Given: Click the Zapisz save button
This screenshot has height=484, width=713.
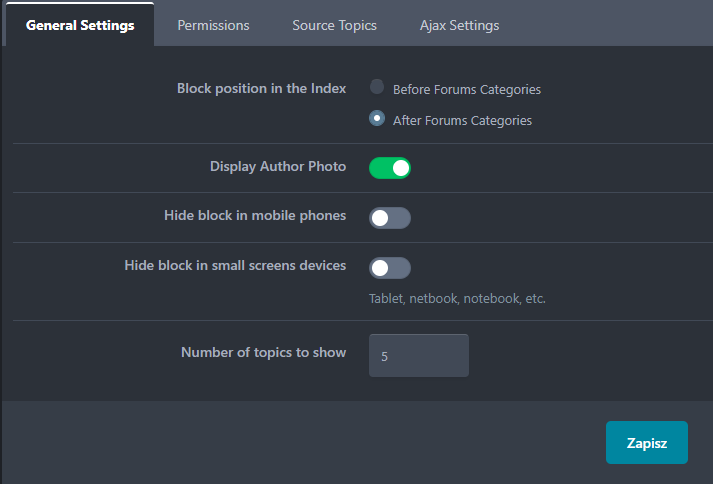Looking at the screenshot, I should pos(646,443).
